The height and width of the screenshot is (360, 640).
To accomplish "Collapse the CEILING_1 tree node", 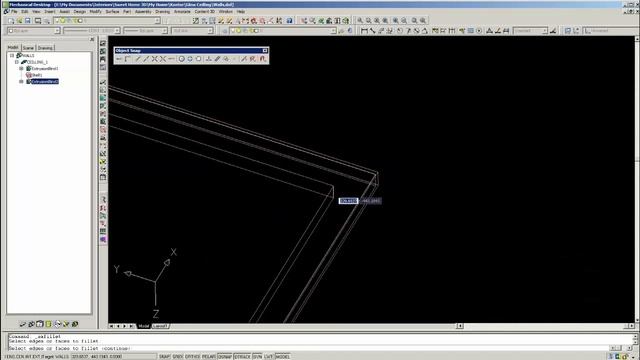I will click(17, 62).
